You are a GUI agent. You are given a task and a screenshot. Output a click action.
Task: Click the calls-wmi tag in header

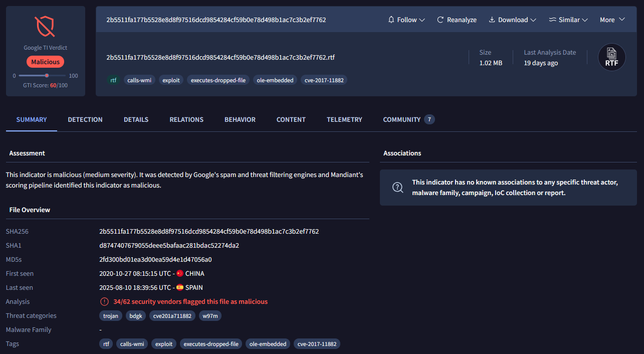[x=140, y=80]
